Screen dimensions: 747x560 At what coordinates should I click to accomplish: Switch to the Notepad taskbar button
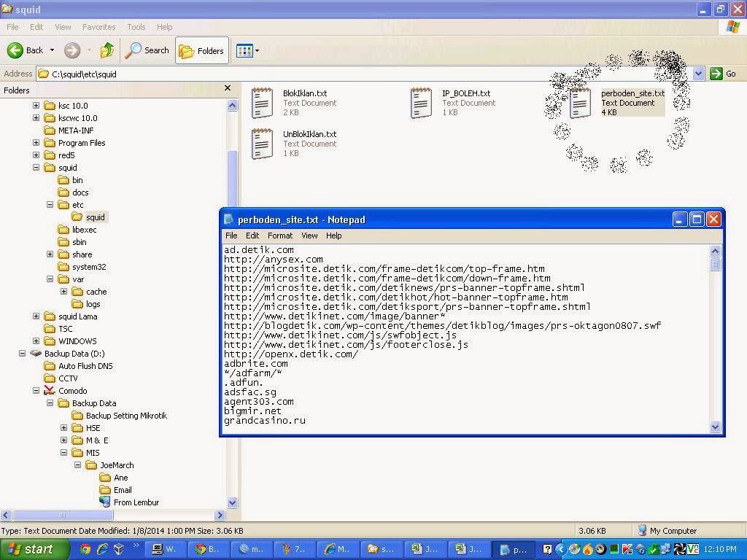click(x=513, y=550)
